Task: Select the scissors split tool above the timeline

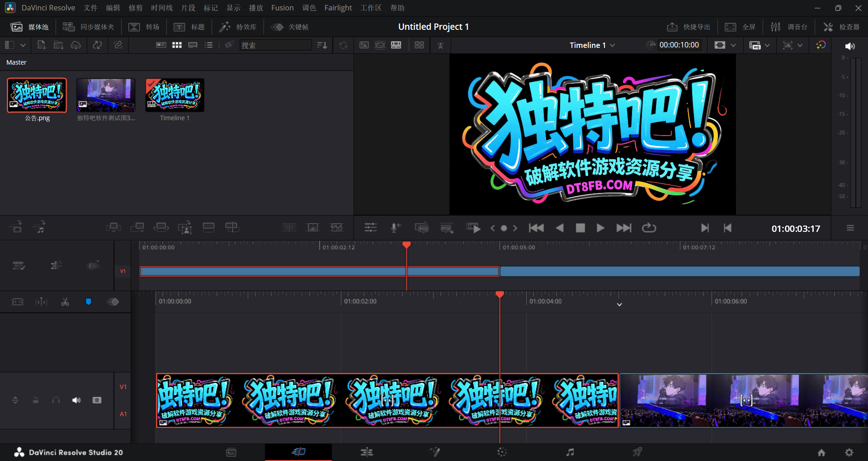Action: (65, 301)
